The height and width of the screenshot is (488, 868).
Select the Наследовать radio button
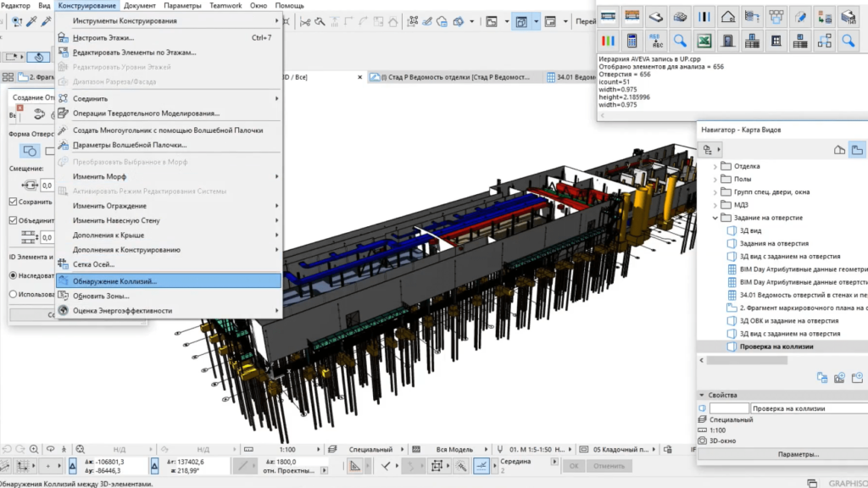[x=13, y=275]
